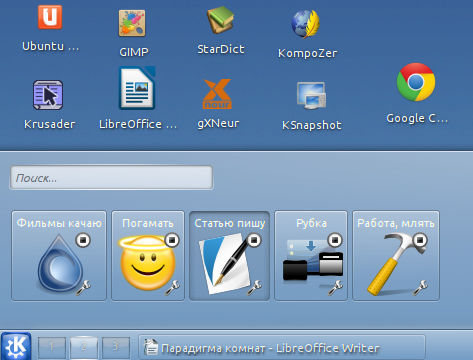
Task: Switch to the Работа, млять activity
Action: [396, 256]
